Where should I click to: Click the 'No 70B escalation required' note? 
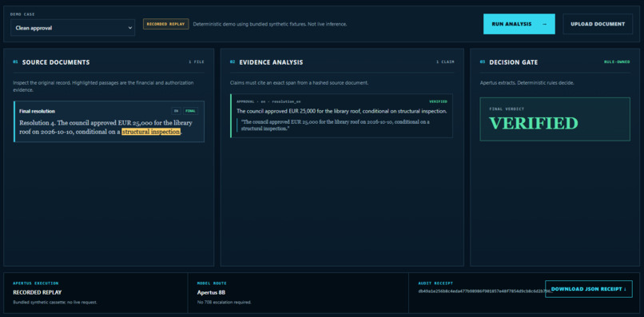(x=225, y=302)
